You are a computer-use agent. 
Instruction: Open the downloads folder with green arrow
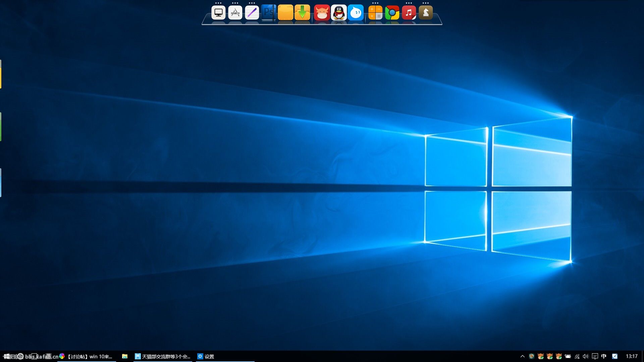[x=302, y=13]
